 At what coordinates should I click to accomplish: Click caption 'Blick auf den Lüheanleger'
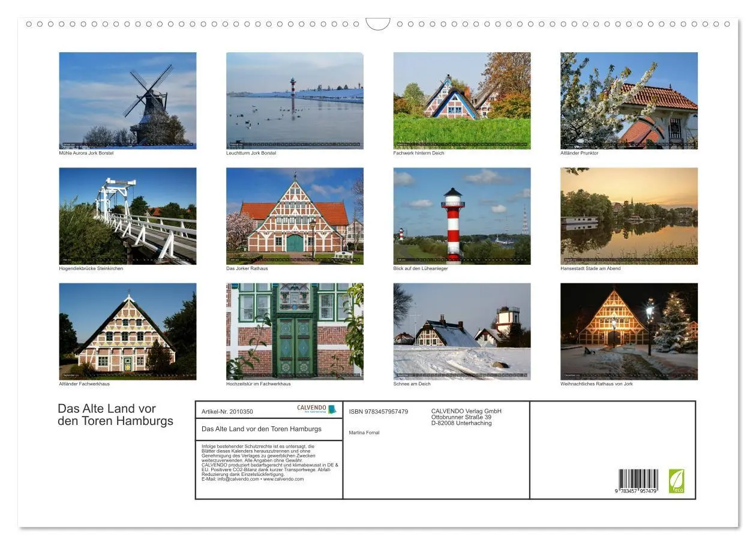pyautogui.click(x=421, y=268)
